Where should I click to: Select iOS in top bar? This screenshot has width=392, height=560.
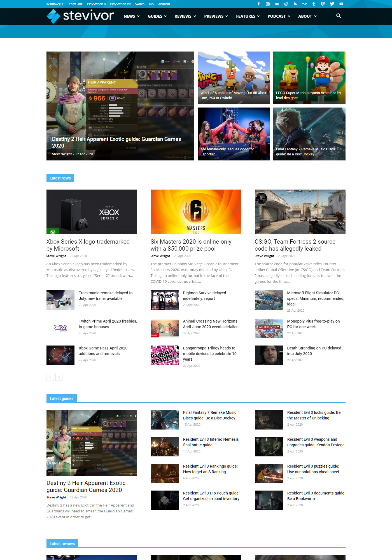pyautogui.click(x=151, y=4)
